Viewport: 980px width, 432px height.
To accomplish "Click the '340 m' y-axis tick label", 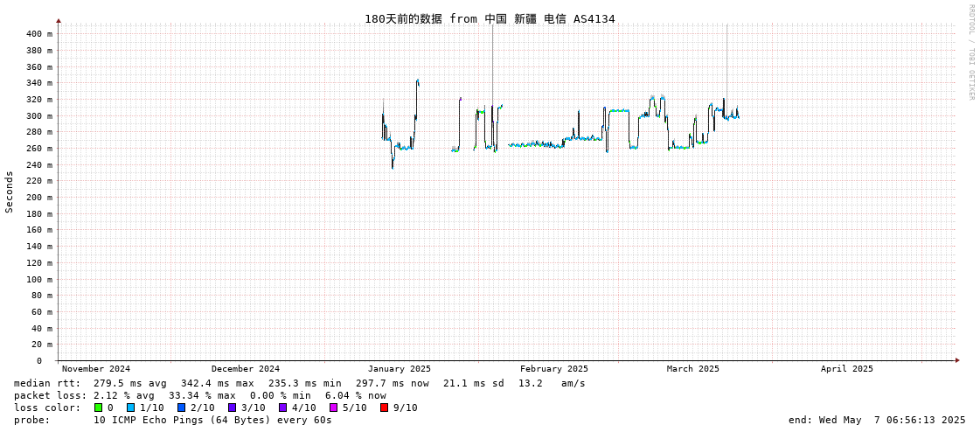I will coord(39,82).
